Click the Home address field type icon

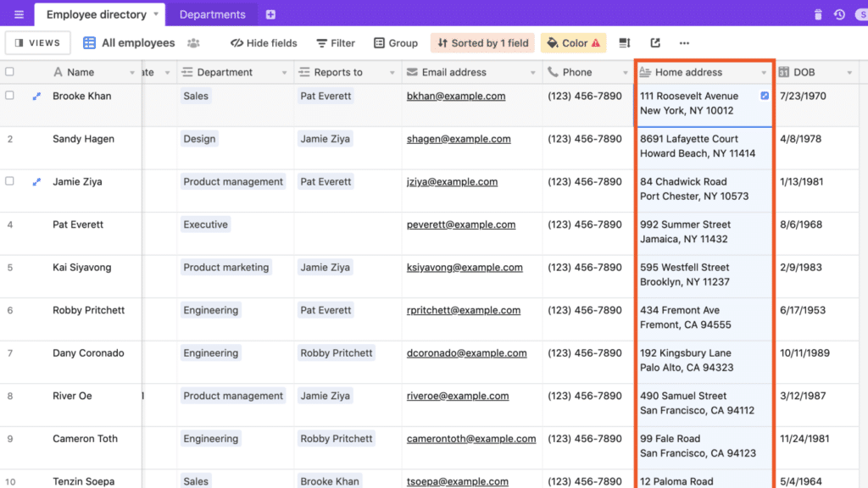tap(645, 72)
